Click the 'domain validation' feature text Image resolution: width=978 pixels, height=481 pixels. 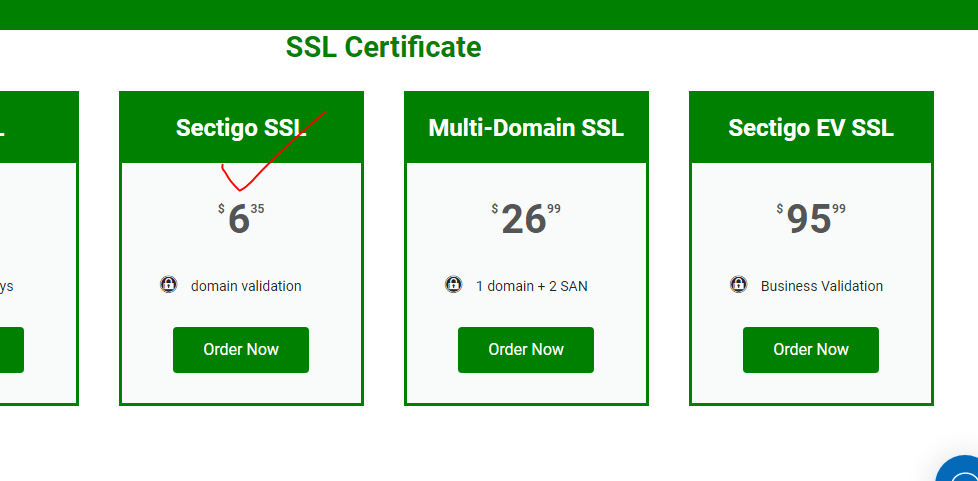(246, 286)
